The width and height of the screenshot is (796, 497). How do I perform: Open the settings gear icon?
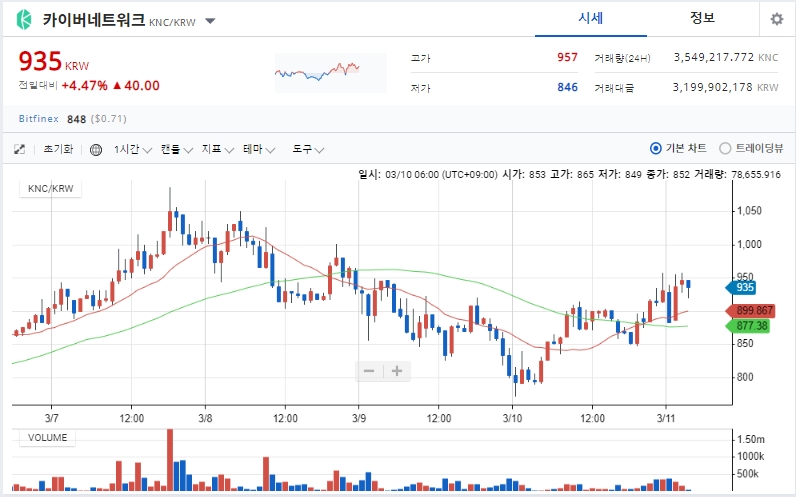coord(777,19)
